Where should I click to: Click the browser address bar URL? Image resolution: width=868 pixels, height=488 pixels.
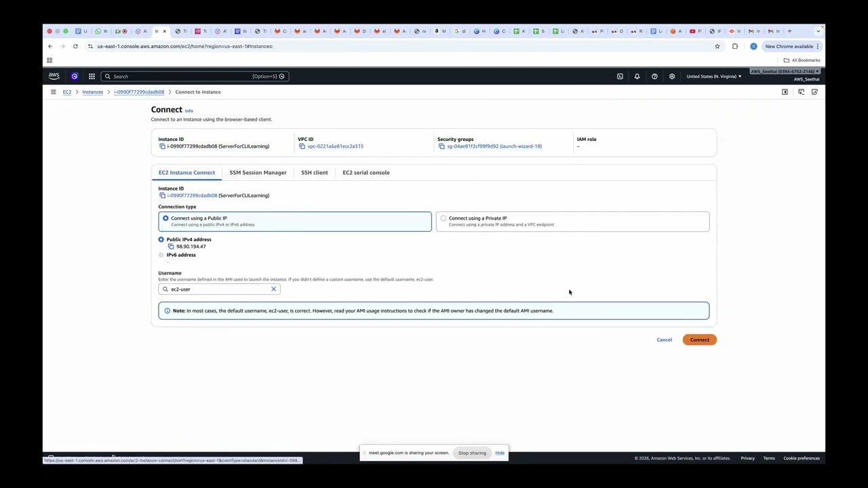coord(185,46)
